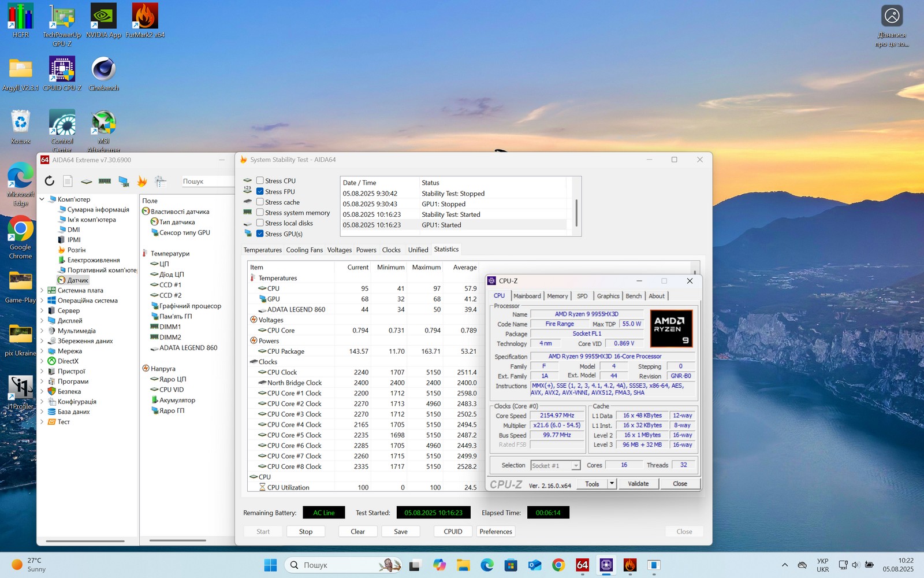Open Preferences in stability test

(495, 531)
